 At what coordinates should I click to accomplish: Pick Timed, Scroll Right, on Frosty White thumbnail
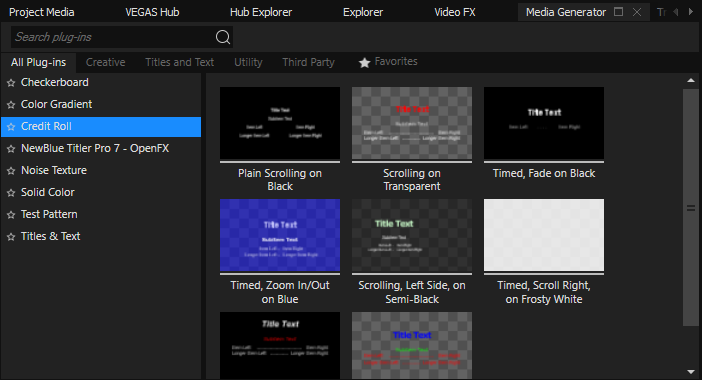[544, 235]
